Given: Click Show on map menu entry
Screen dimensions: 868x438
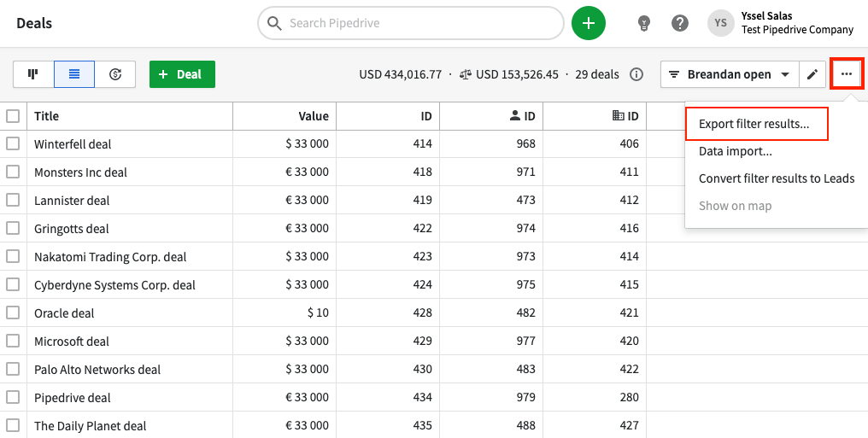Looking at the screenshot, I should point(735,206).
